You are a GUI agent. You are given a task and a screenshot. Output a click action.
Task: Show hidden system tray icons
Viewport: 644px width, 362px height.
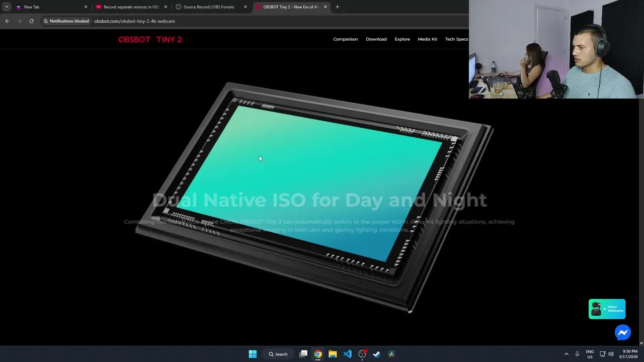pos(566,354)
